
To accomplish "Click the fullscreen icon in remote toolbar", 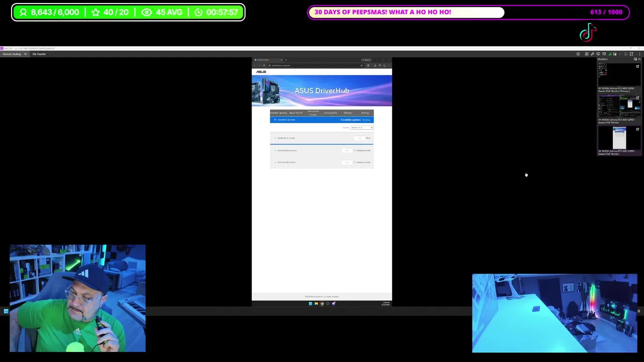I will [631, 54].
